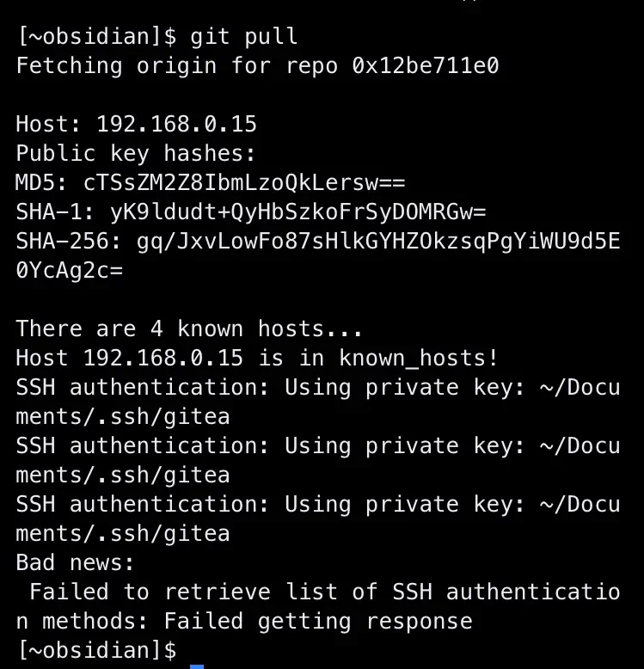The height and width of the screenshot is (669, 644).
Task: Click the last "ments/.ssh/gitea" path line
Action: [x=123, y=533]
